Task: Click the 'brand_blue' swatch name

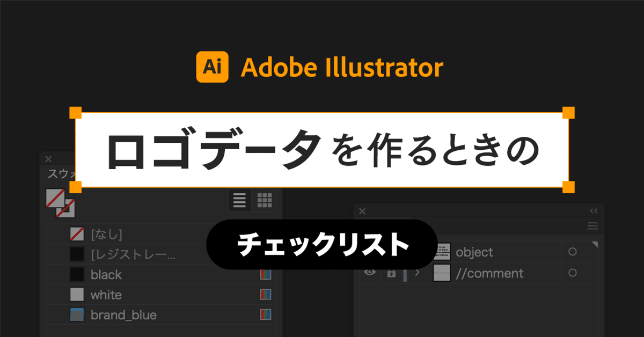Action: tap(123, 315)
